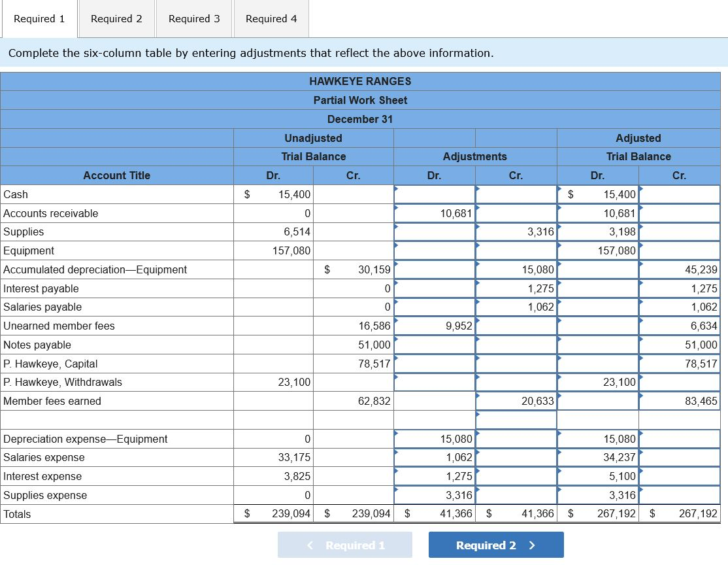728x565 pixels.
Task: Click the disabled Required 1 back button
Action: click(345, 545)
